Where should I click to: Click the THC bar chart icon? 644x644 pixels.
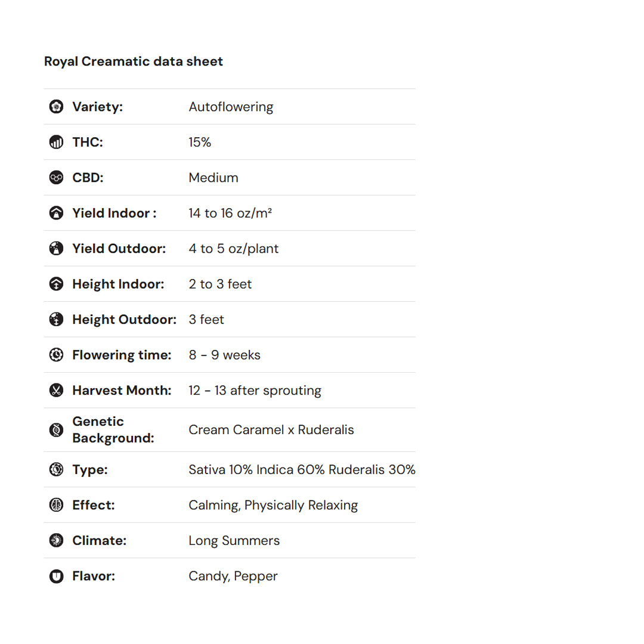pos(56,142)
